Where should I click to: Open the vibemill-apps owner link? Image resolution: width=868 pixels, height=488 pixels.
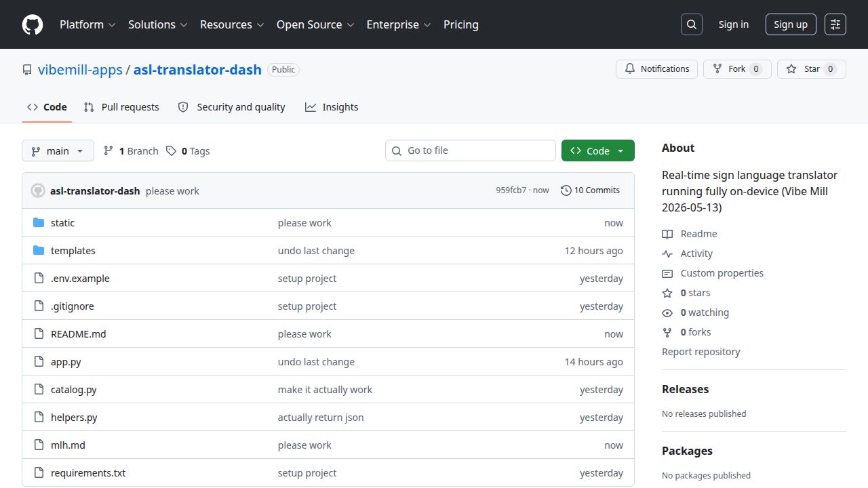pyautogui.click(x=80, y=70)
